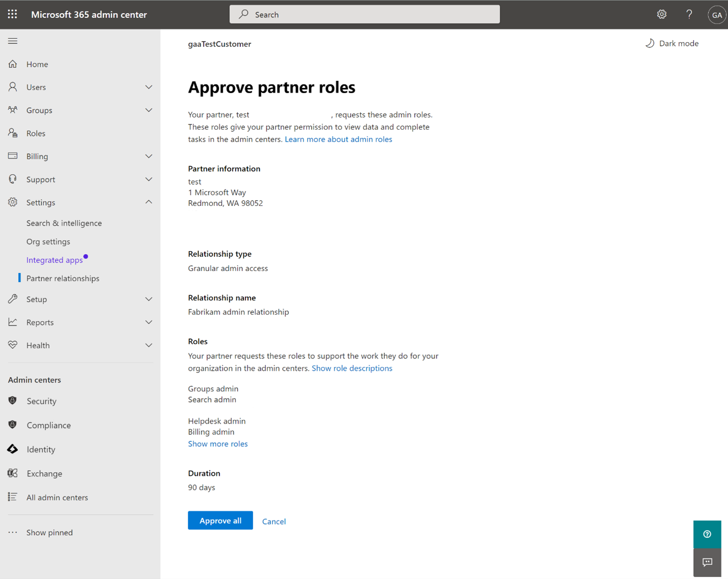
Task: Collapse the Settings section
Action: coord(148,202)
